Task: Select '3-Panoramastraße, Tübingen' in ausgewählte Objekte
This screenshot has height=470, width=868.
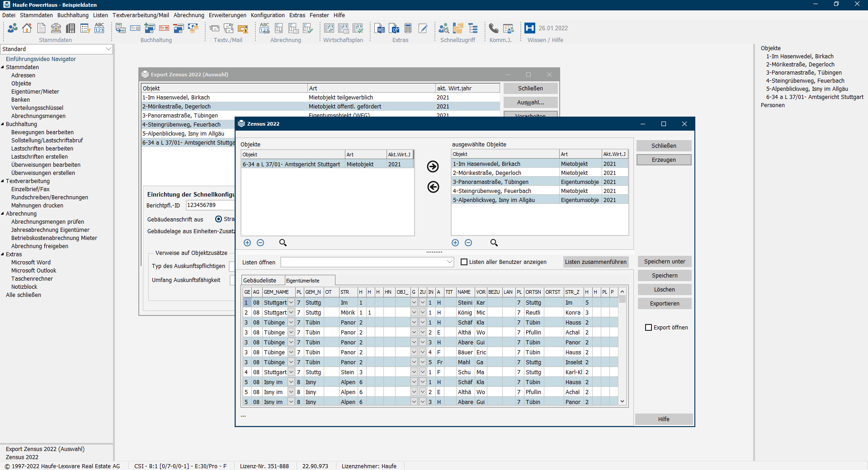Action: (540, 182)
